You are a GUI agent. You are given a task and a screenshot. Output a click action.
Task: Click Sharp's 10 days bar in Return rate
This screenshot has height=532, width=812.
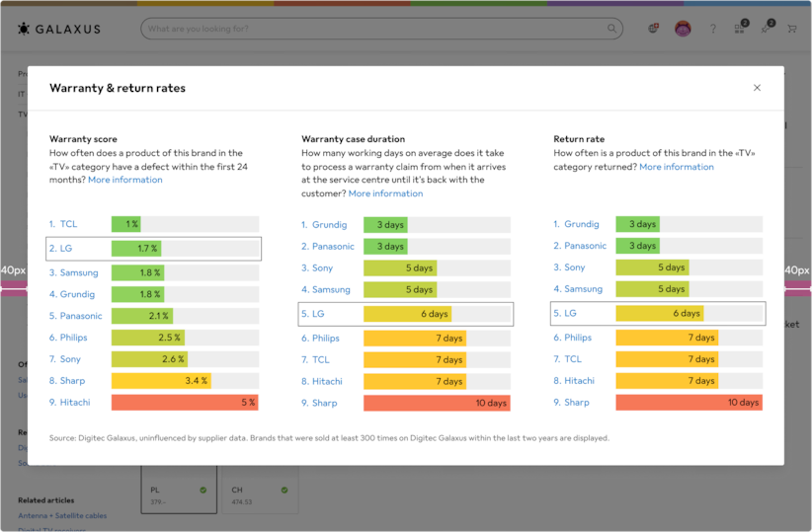pyautogui.click(x=689, y=403)
